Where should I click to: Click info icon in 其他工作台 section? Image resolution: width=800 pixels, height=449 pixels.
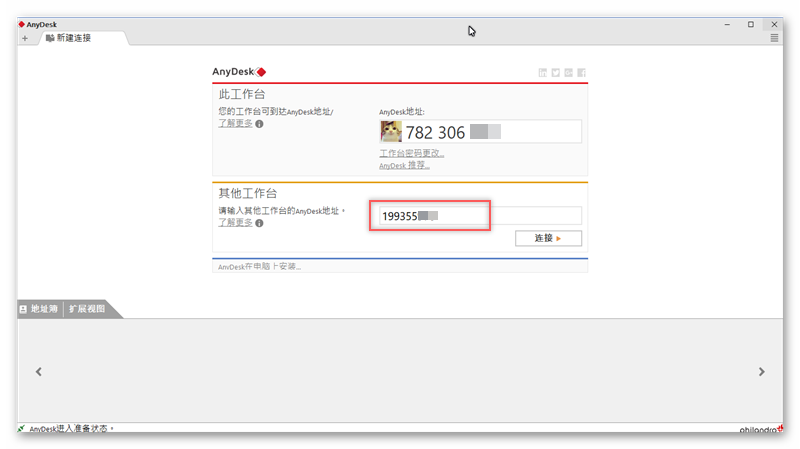click(259, 223)
